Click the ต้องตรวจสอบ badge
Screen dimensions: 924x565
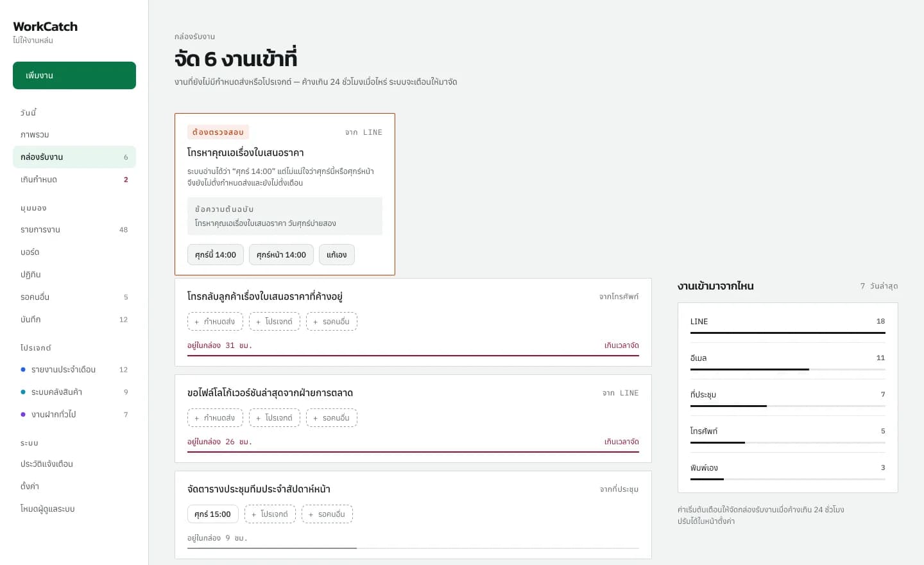click(218, 132)
